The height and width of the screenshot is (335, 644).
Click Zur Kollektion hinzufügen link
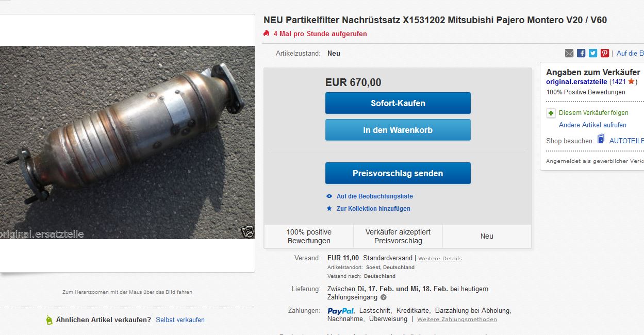click(x=373, y=209)
